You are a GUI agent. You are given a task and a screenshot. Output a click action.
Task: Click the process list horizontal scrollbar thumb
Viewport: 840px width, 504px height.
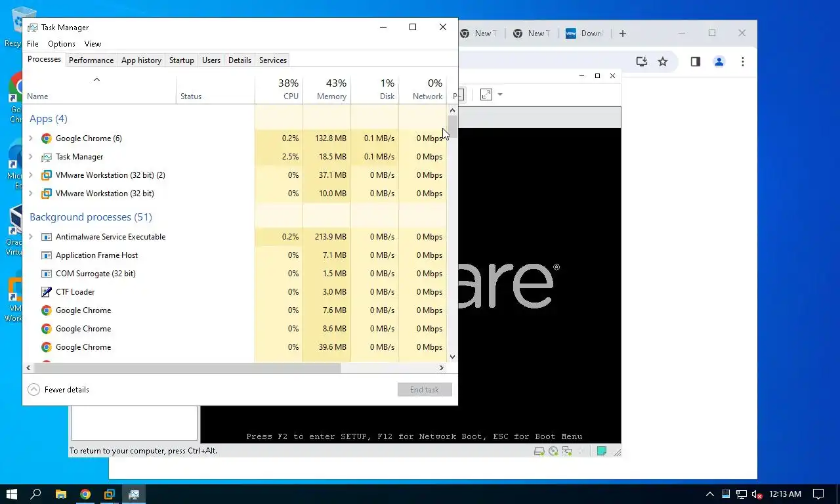[187, 368]
